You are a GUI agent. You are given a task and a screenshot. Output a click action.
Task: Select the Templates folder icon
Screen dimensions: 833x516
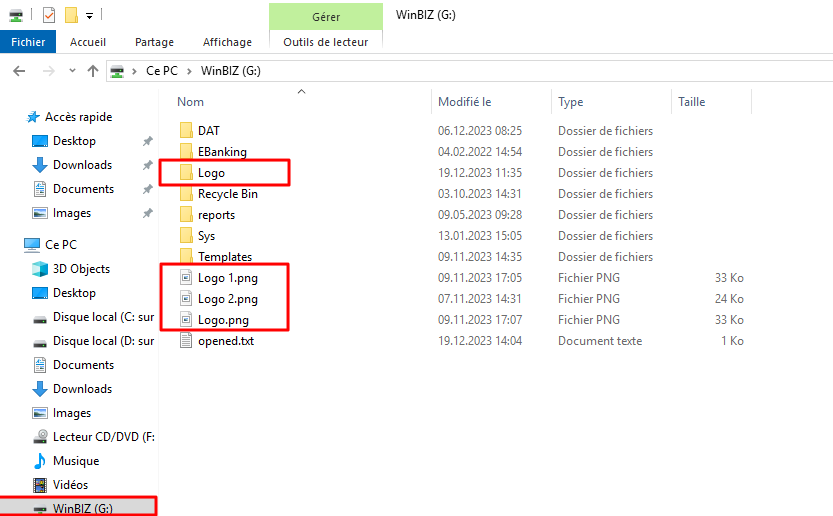tap(186, 256)
